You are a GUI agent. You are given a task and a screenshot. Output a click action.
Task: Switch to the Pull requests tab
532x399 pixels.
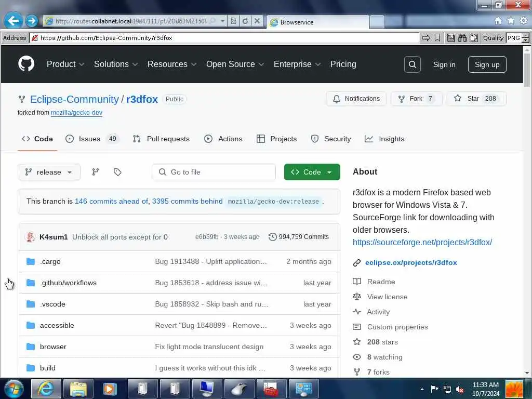(x=161, y=139)
